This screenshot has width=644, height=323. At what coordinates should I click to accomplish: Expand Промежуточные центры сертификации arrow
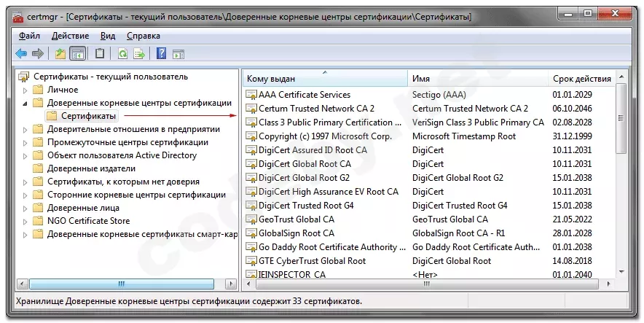[25, 143]
